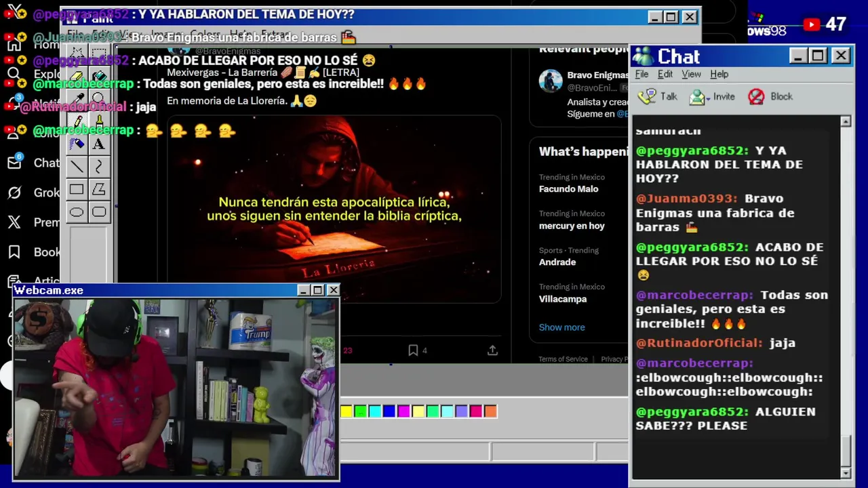Pick the yellow color swatch
This screenshot has width=868, height=488.
click(347, 411)
